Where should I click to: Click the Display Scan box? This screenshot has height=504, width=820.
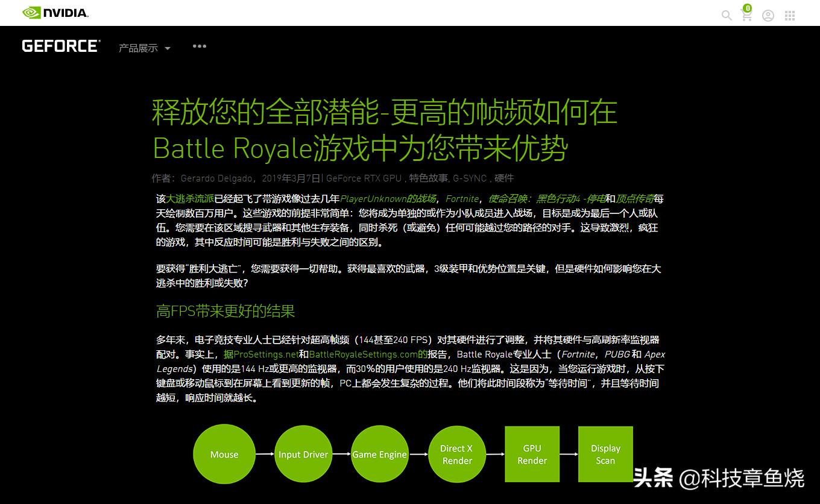click(605, 454)
